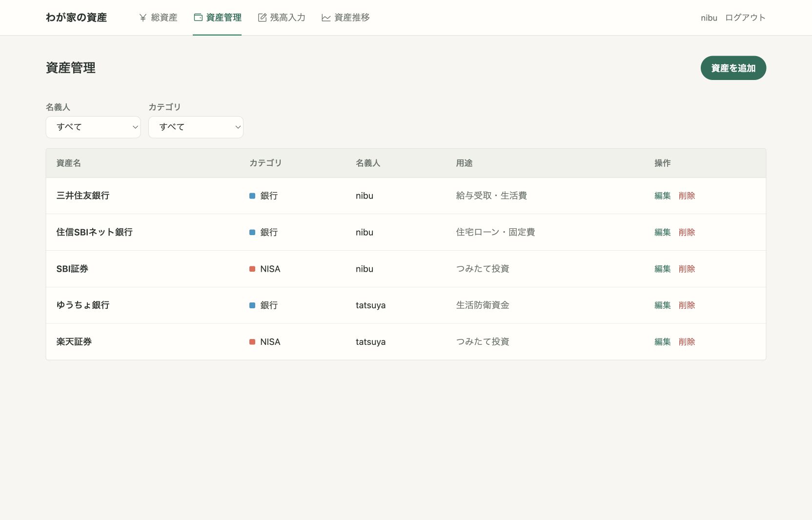The image size is (812, 520).
Task: Open the 総資産 tab
Action: point(158,18)
